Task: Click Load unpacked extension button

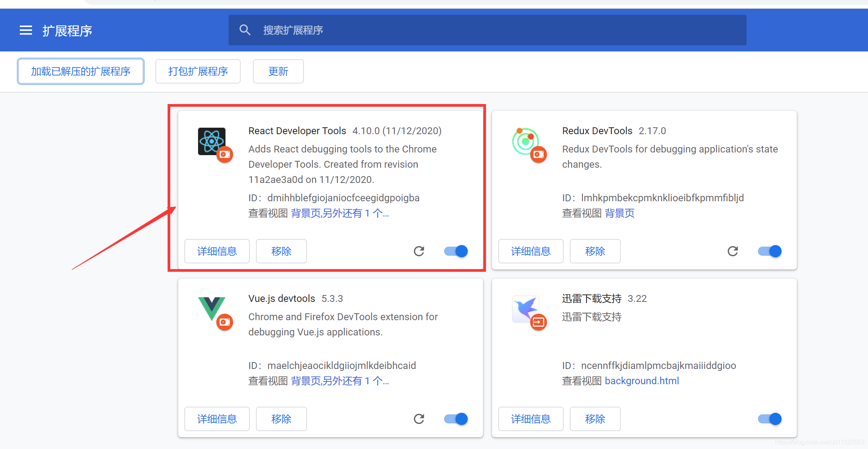Action: tap(81, 71)
